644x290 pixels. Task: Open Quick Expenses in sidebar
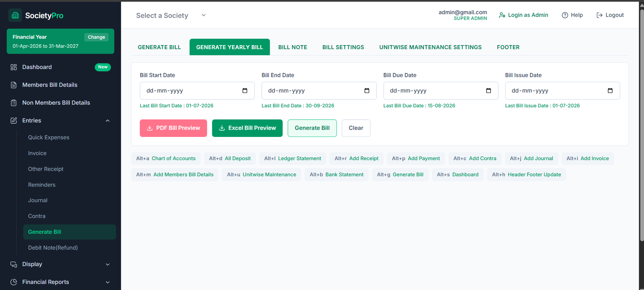pos(49,137)
